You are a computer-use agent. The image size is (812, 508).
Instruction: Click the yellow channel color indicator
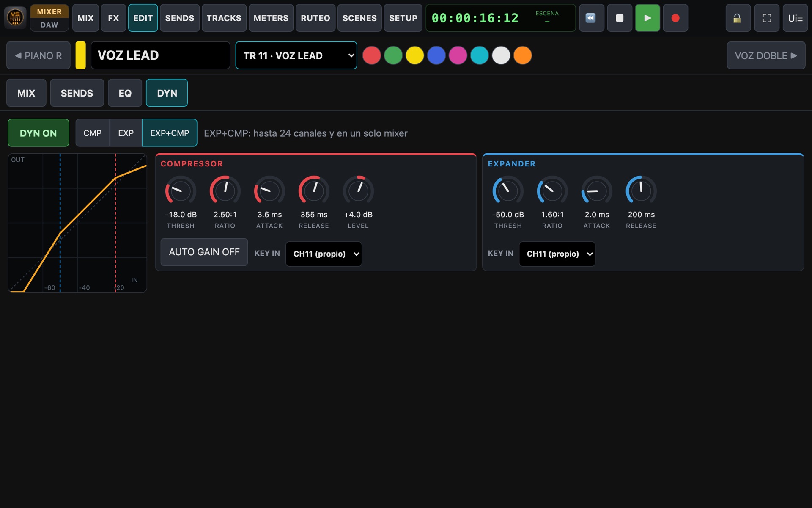(80, 55)
